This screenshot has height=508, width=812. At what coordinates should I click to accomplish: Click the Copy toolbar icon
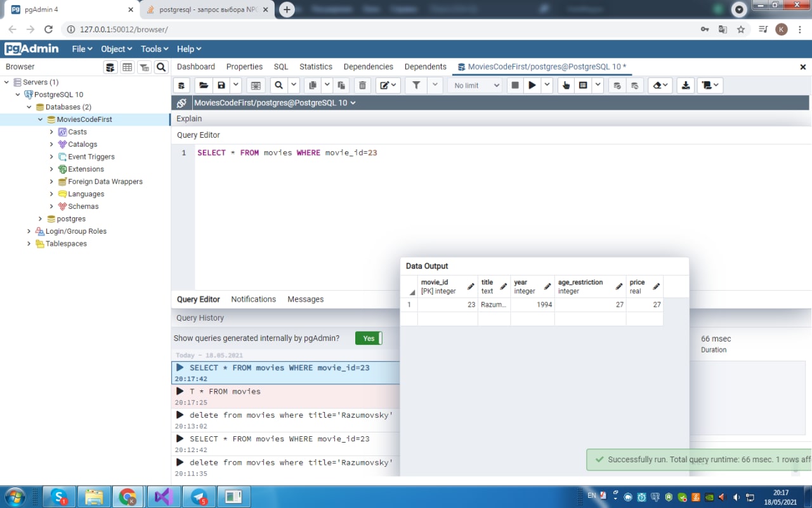pyautogui.click(x=312, y=85)
